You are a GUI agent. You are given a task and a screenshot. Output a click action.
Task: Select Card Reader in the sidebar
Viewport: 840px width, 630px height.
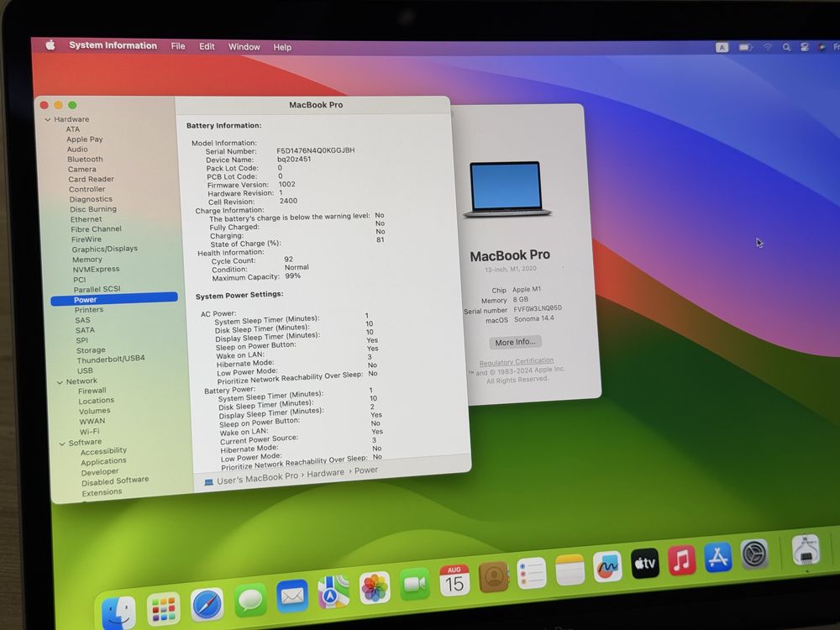click(91, 179)
